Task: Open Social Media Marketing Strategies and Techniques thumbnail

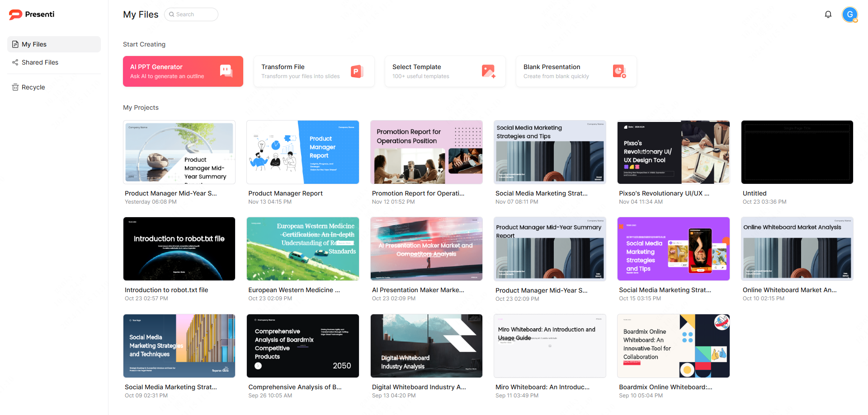Action: 179,346
